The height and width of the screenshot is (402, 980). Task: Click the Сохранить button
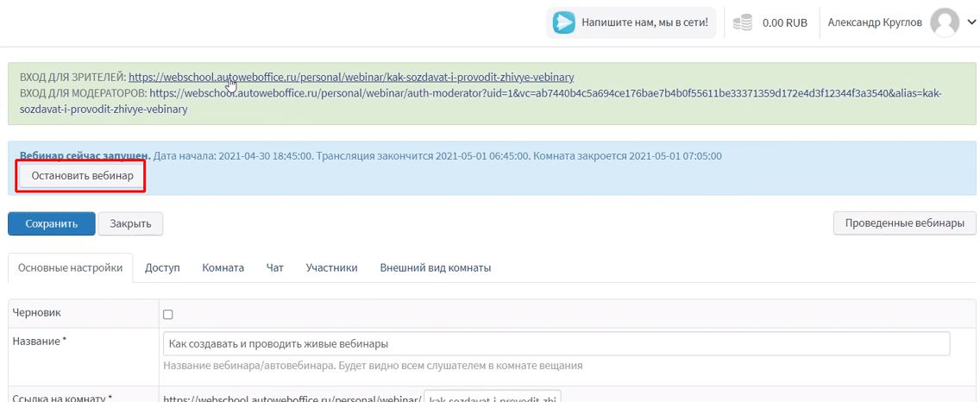[x=52, y=223]
